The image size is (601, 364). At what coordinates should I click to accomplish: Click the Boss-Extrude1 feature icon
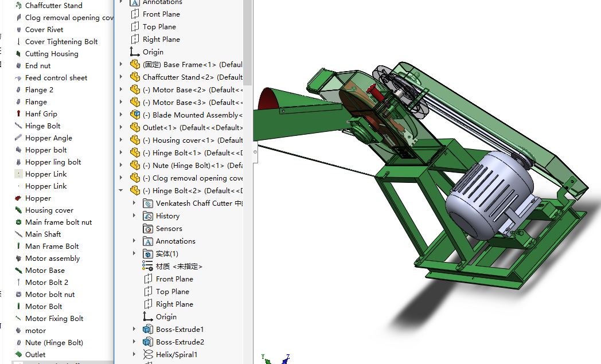(x=148, y=329)
